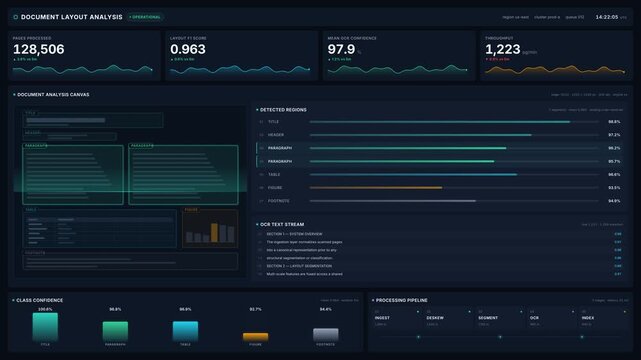Open the Layout F1 Score 0.963 card
The height and width of the screenshot is (360, 641).
point(242,56)
